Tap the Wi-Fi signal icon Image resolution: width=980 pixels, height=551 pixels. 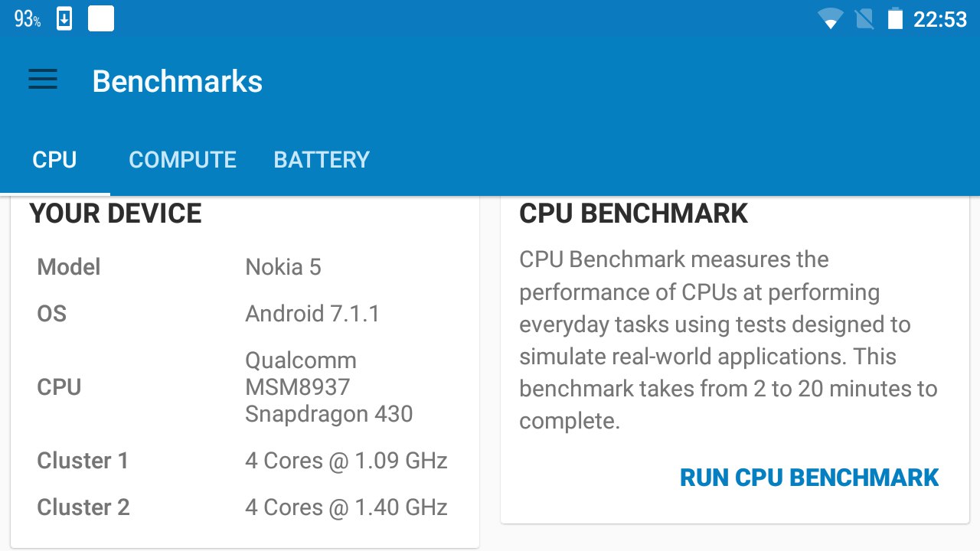pyautogui.click(x=830, y=19)
